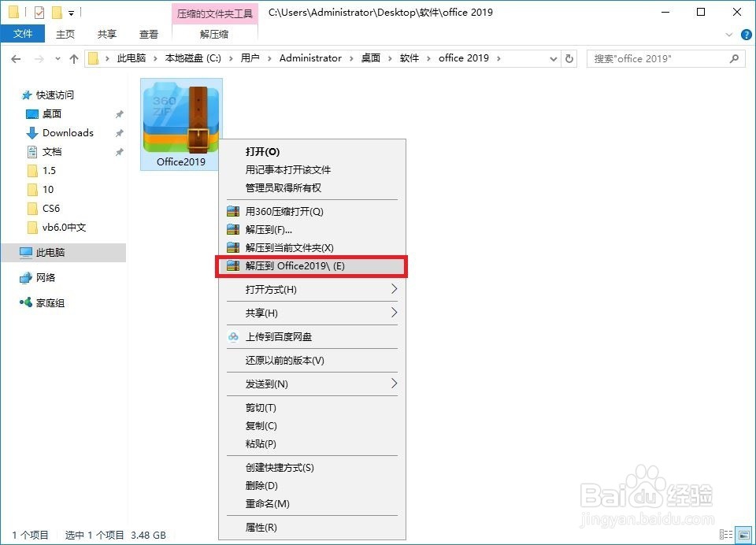Switch to the 查看 ribbon tab

click(x=149, y=34)
